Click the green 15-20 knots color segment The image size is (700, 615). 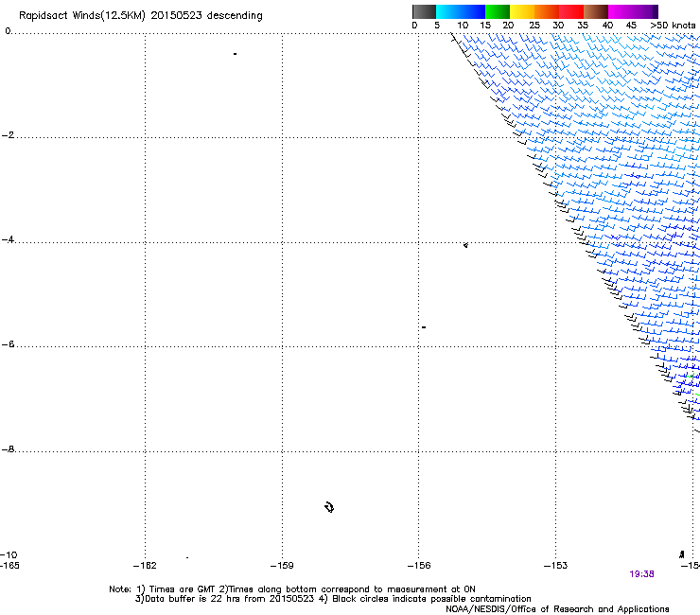tap(498, 11)
